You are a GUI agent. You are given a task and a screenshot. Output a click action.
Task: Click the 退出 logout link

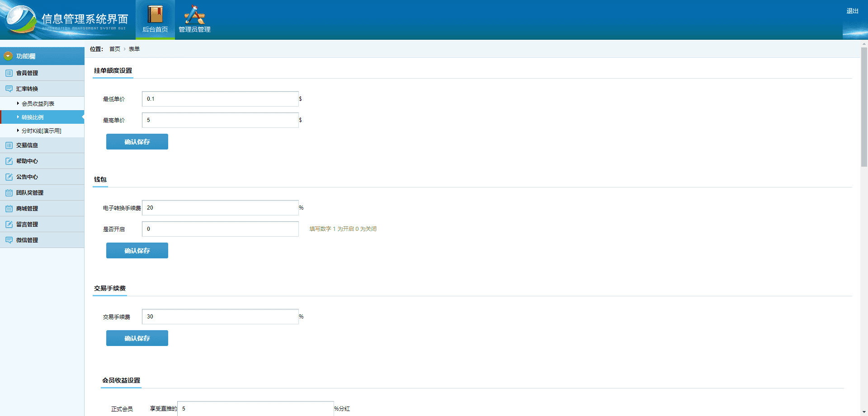(x=852, y=11)
